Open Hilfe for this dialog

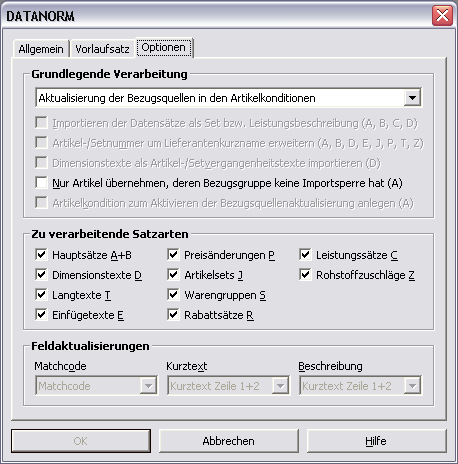pos(376,441)
